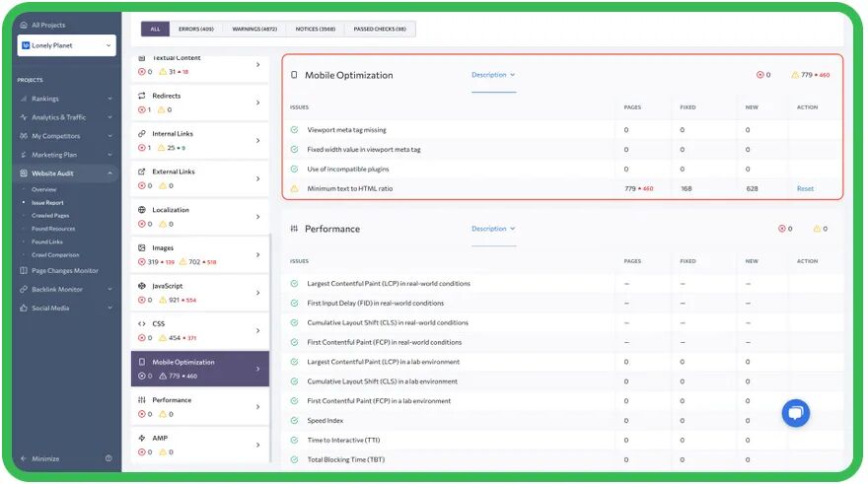The width and height of the screenshot is (868, 484).
Task: Click the My Competitors sidebar icon
Action: coord(24,136)
